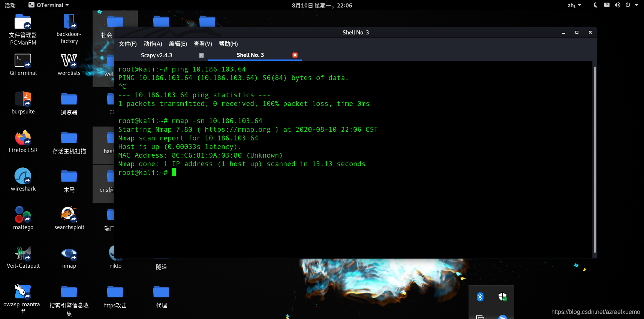Click the Bluetooth tray icon
Viewport: 644px width, 319px height.
tap(480, 297)
